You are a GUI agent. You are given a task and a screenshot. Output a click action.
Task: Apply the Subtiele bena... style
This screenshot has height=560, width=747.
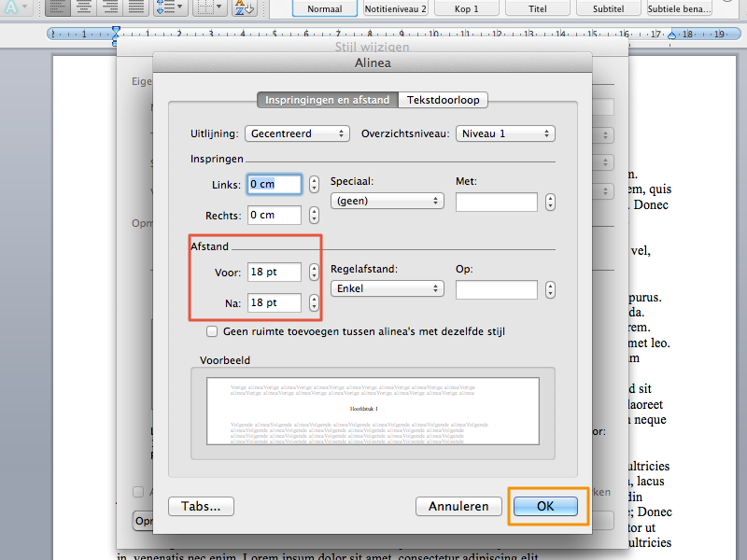pos(680,8)
